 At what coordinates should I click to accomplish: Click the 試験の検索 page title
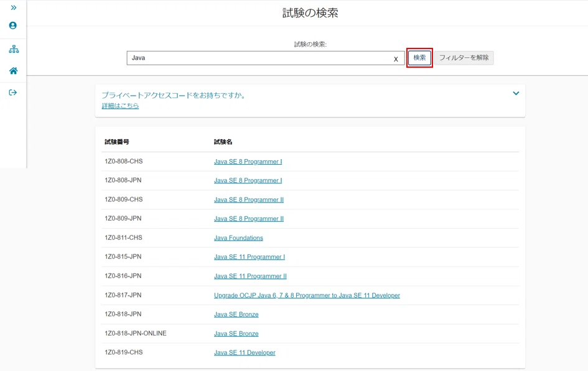(310, 13)
